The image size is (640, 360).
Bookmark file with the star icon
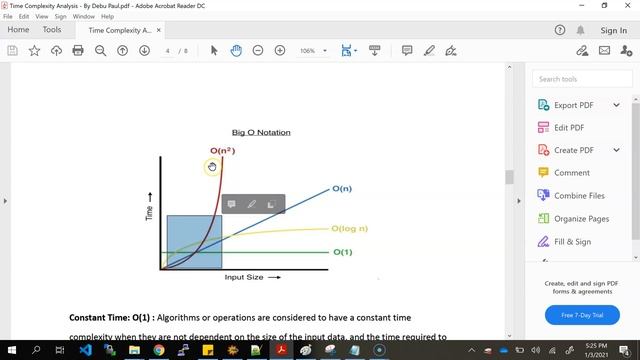coord(34,51)
